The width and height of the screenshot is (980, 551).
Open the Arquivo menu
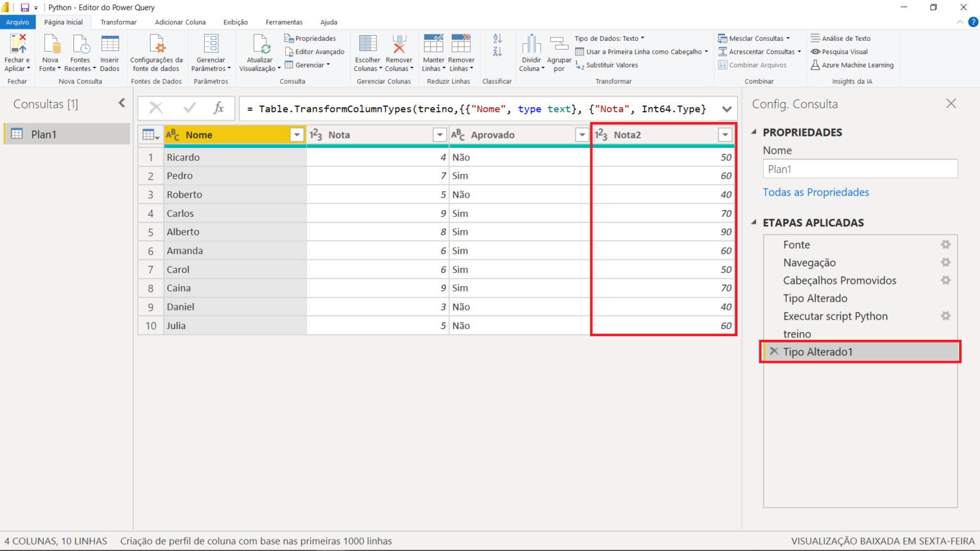coord(18,22)
